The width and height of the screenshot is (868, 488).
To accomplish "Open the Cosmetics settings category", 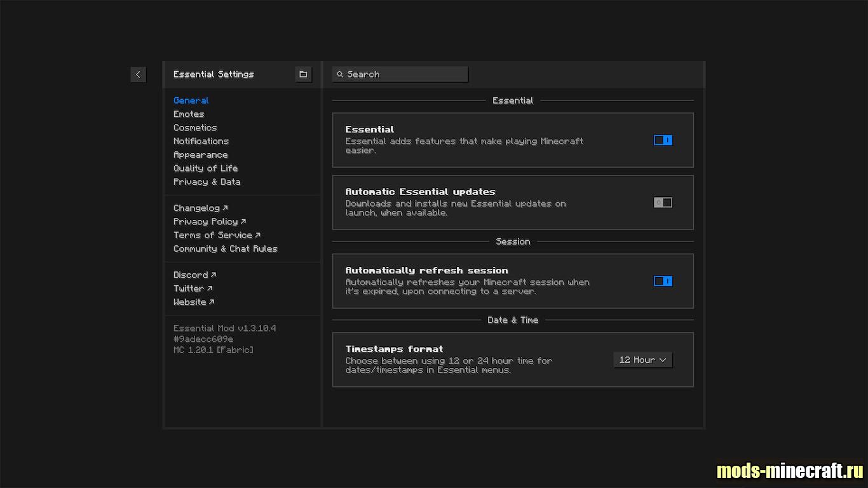I will 195,128.
